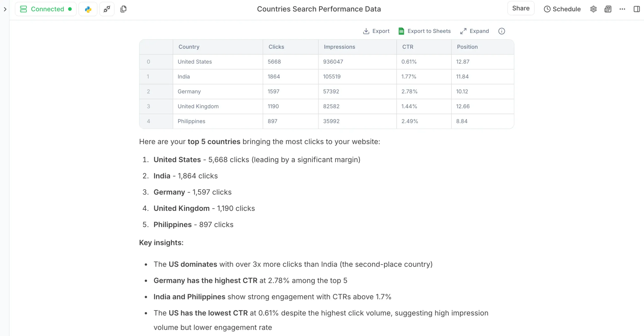
Task: Click the copy pages icon
Action: (x=123, y=9)
